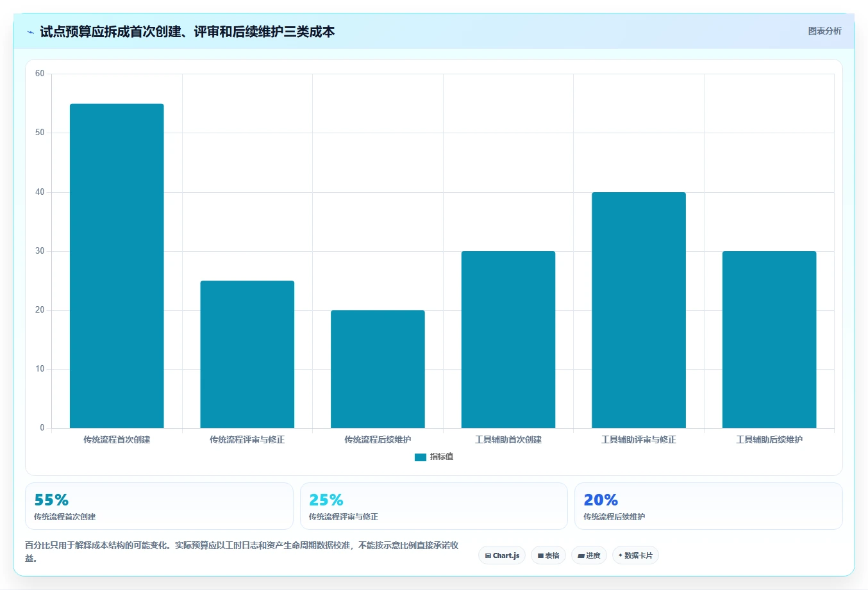Open the 55% data card
The image size is (868, 590).
pyautogui.click(x=159, y=506)
